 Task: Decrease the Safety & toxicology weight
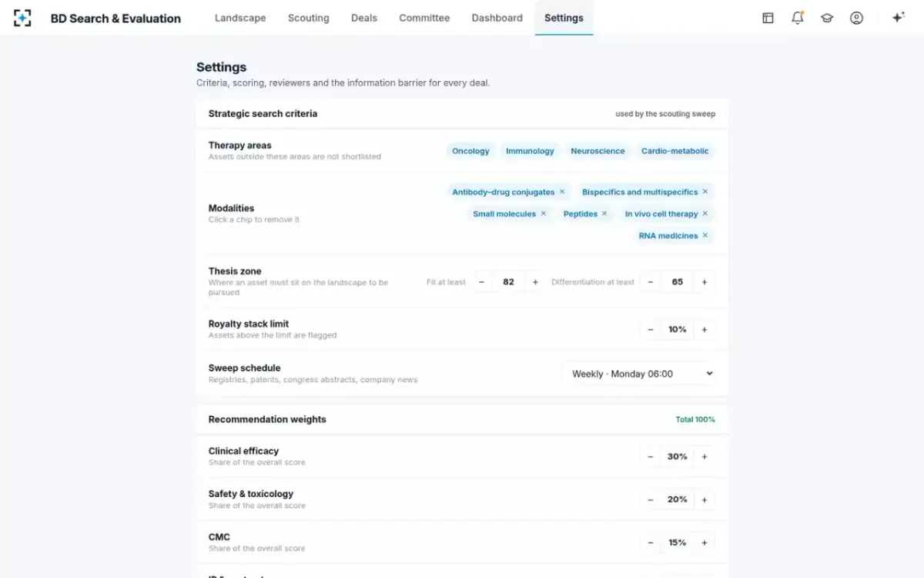pyautogui.click(x=651, y=500)
